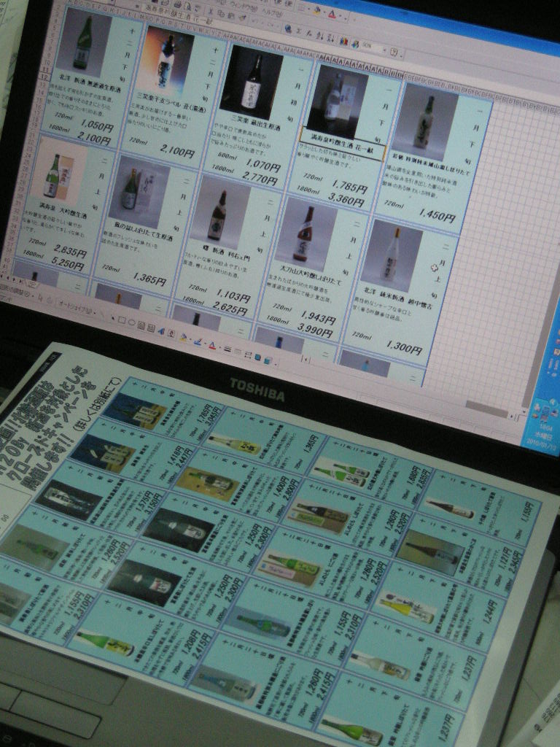Open the Chart Wizard icon
560x747 pixels.
pos(343,42)
